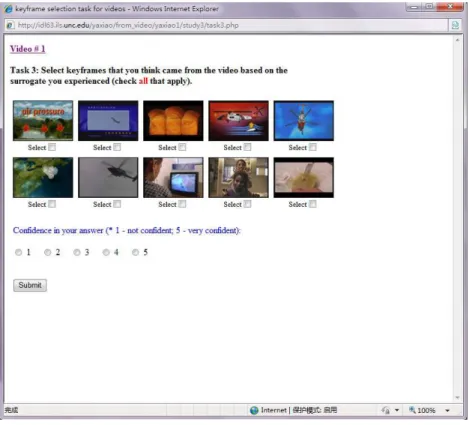Check Select under the air pressure keyframe
The width and height of the screenshot is (469, 425).
tap(52, 147)
